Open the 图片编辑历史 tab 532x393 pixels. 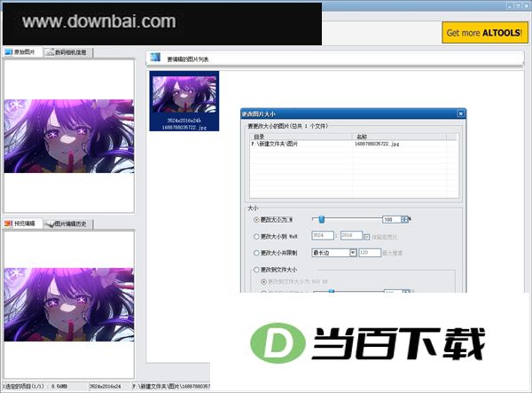[x=68, y=224]
